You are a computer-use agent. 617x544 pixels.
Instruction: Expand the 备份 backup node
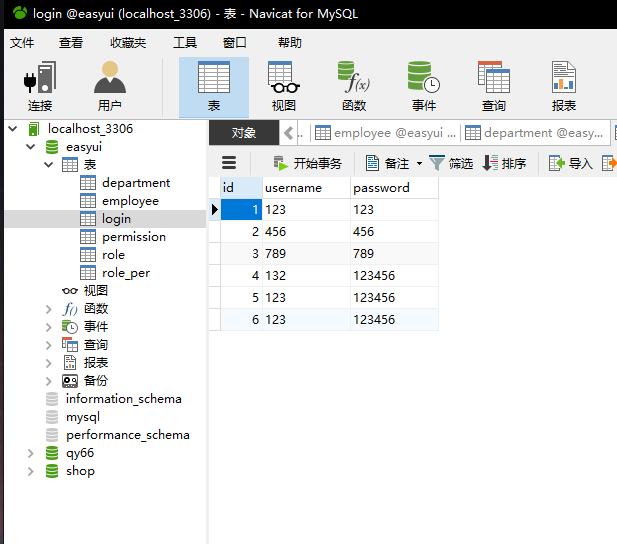click(48, 381)
